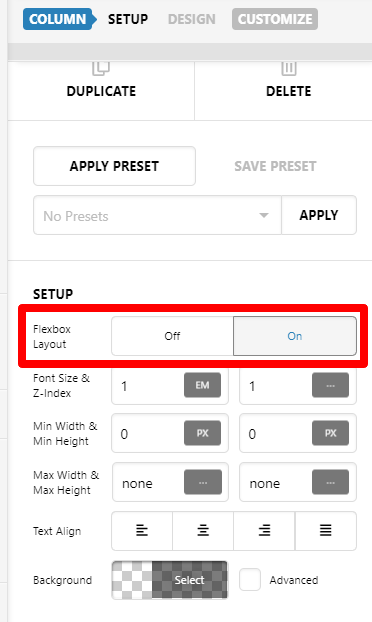Switch to the Design tab
The image size is (372, 622).
coord(192,19)
